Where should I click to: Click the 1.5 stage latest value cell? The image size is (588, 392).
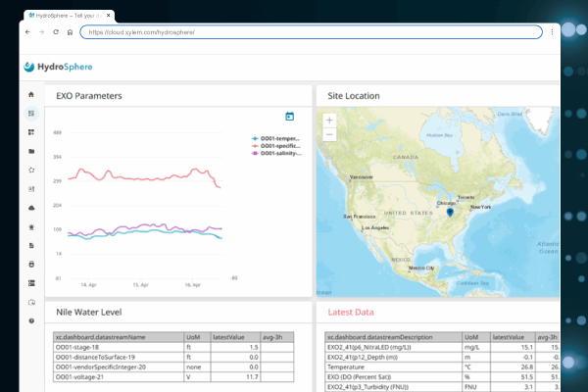point(235,347)
